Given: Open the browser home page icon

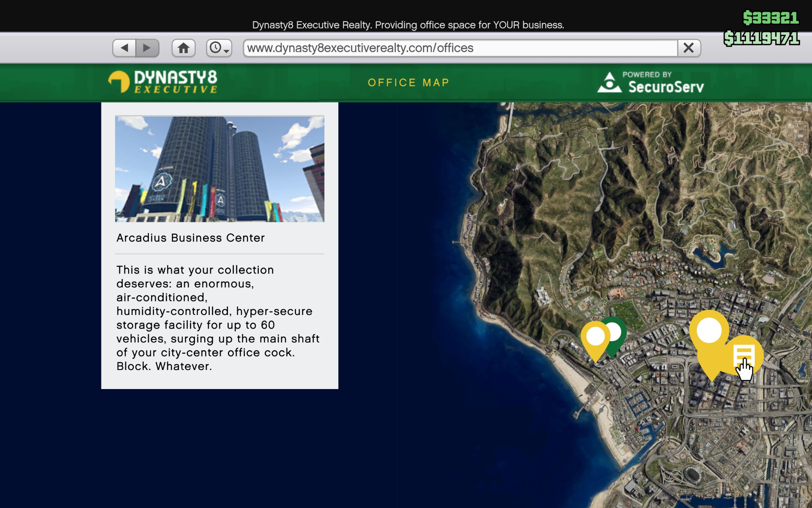Looking at the screenshot, I should tap(184, 48).
